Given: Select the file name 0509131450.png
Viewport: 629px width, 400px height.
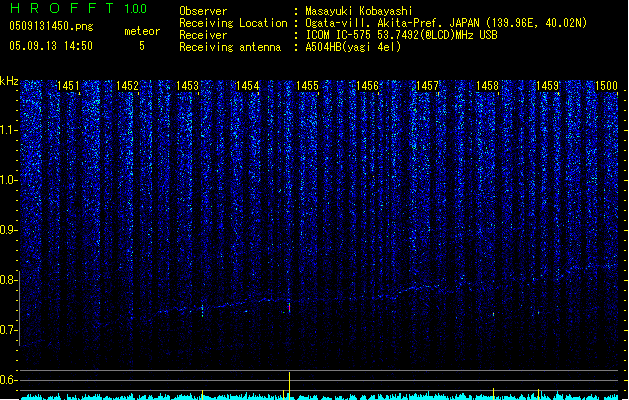Looking at the screenshot, I should pyautogui.click(x=51, y=26).
